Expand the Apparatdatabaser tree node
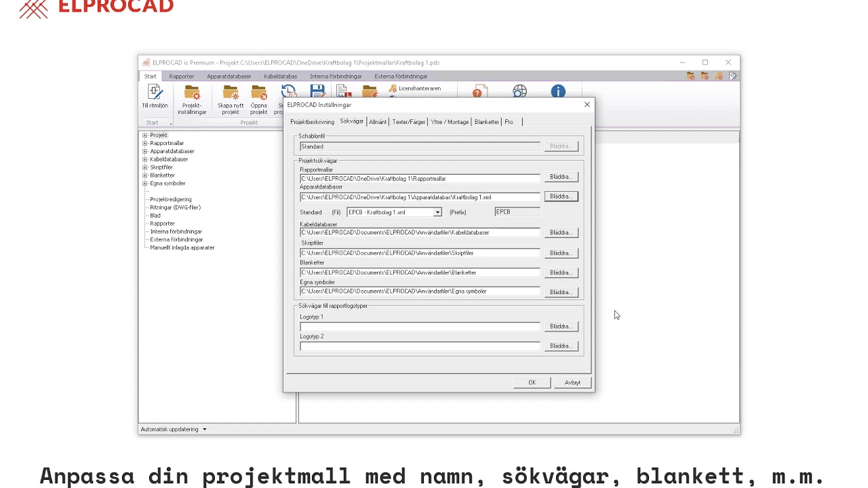Screen dimensions: 868x488 click(144, 151)
